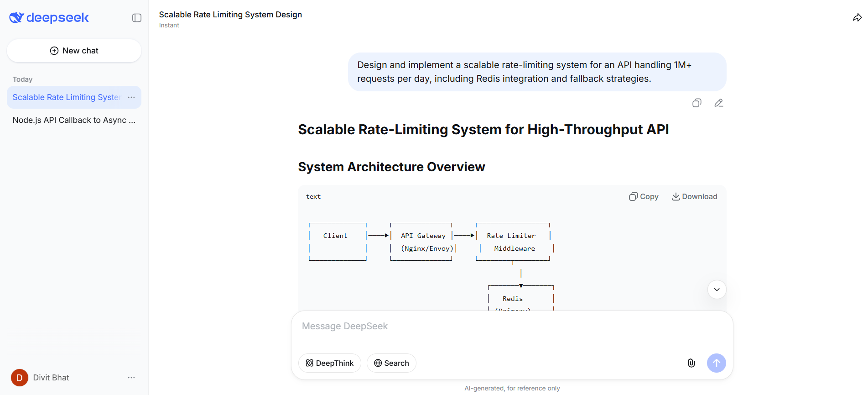Send the message with arrow button
Image resolution: width=868 pixels, height=395 pixels.
[717, 363]
